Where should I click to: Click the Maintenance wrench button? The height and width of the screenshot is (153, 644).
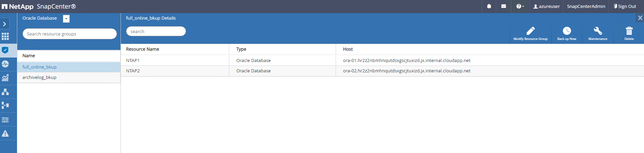(x=598, y=33)
